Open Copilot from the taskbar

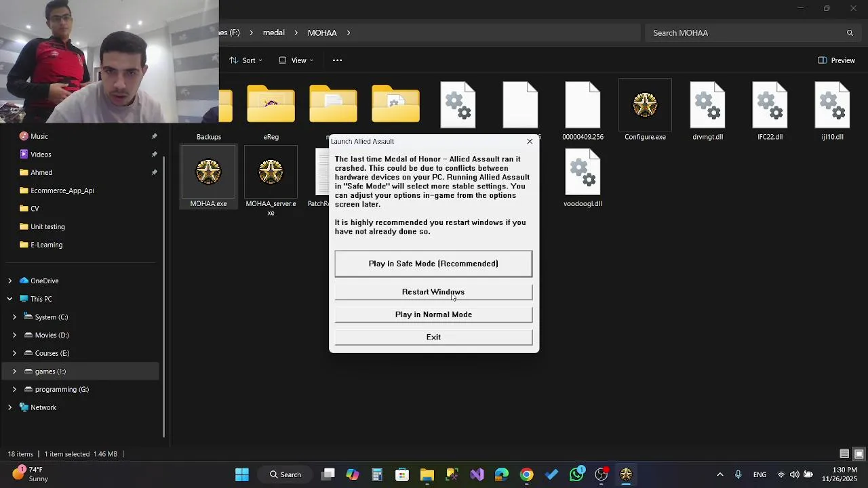point(353,474)
